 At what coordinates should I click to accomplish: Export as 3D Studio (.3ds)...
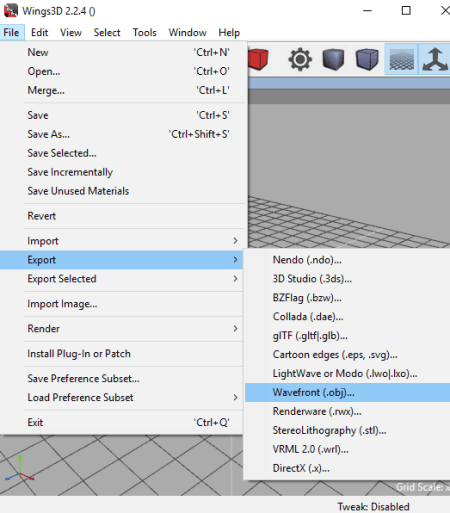click(347, 279)
